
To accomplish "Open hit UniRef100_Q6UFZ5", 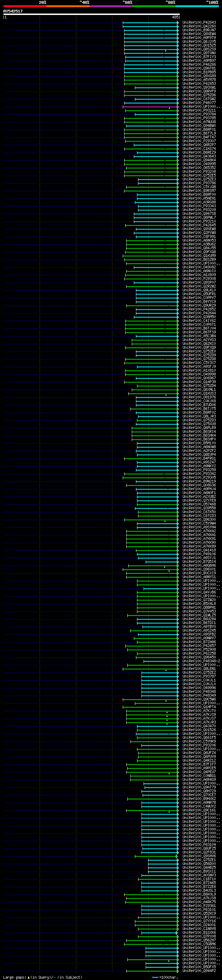I will (x=199, y=848).
